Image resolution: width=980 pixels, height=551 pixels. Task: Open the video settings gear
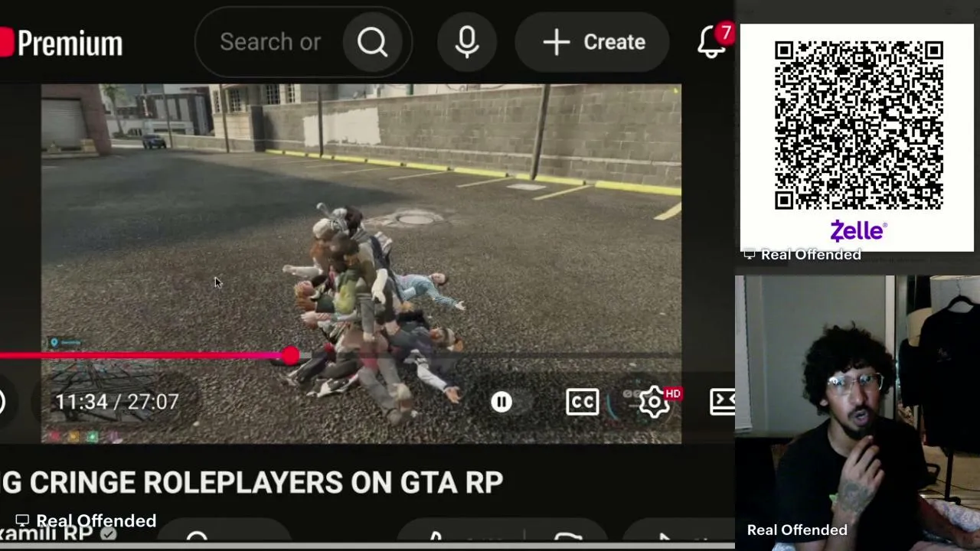655,402
